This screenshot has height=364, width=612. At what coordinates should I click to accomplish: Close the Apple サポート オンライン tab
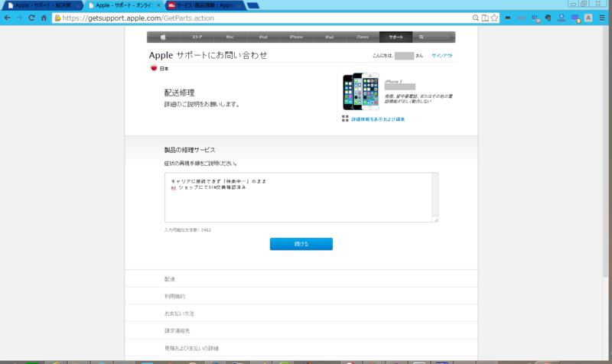[x=158, y=6]
